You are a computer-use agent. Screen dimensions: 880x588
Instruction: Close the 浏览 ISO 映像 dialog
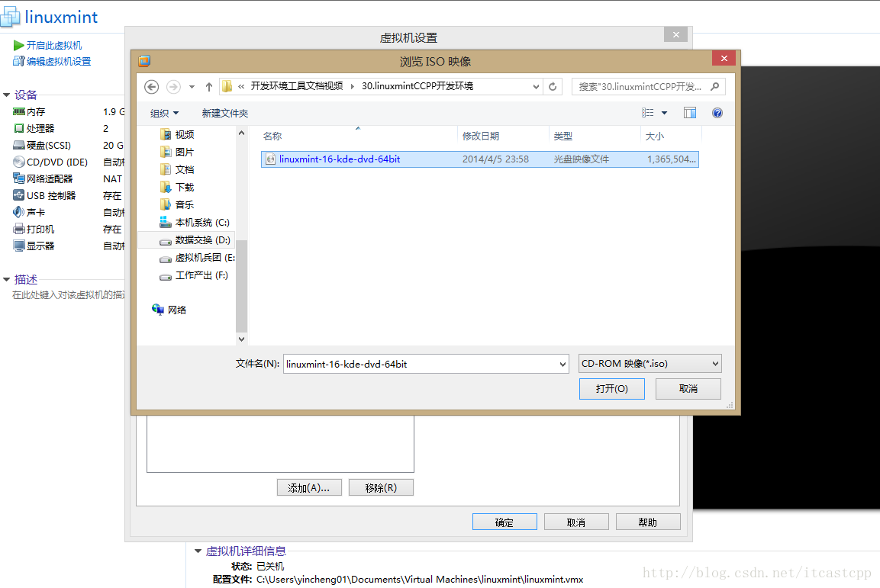click(x=724, y=58)
